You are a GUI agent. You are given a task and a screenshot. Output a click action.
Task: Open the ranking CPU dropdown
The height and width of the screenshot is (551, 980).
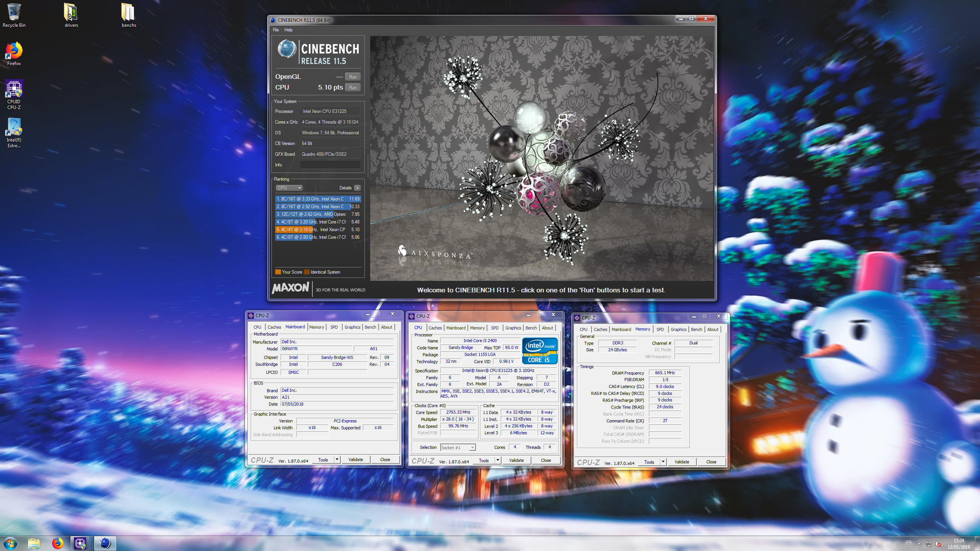(x=289, y=188)
